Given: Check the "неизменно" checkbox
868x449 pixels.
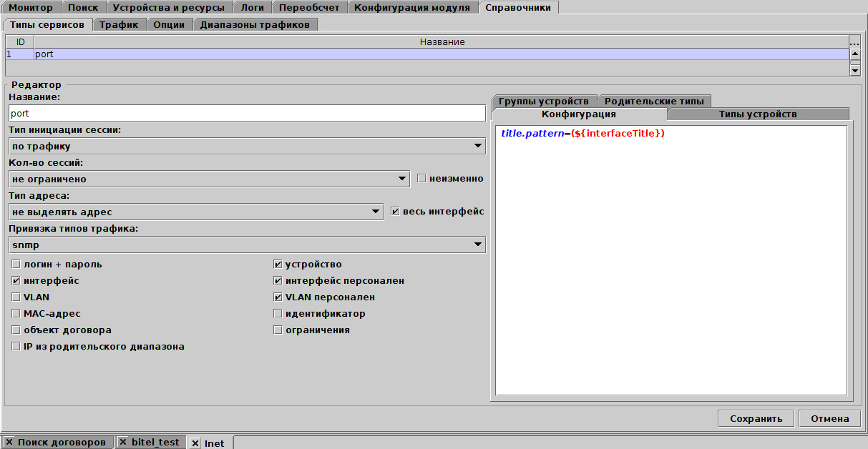Looking at the screenshot, I should click(421, 178).
